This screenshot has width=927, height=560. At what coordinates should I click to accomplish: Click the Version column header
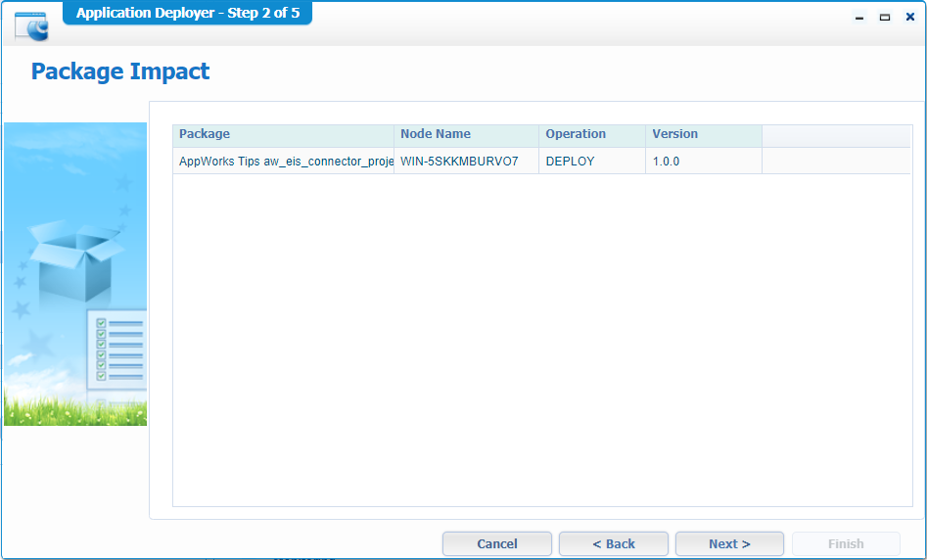pos(703,134)
